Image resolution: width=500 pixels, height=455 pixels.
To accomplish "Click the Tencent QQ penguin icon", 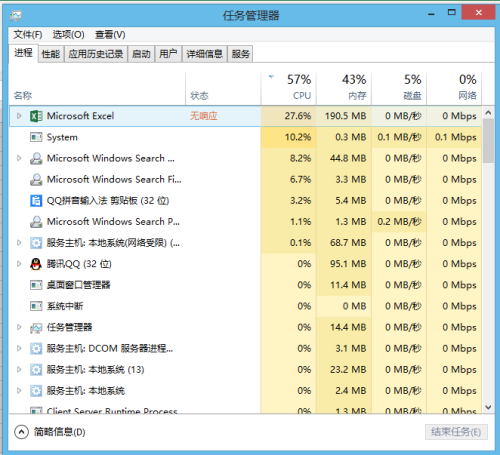I will (36, 264).
